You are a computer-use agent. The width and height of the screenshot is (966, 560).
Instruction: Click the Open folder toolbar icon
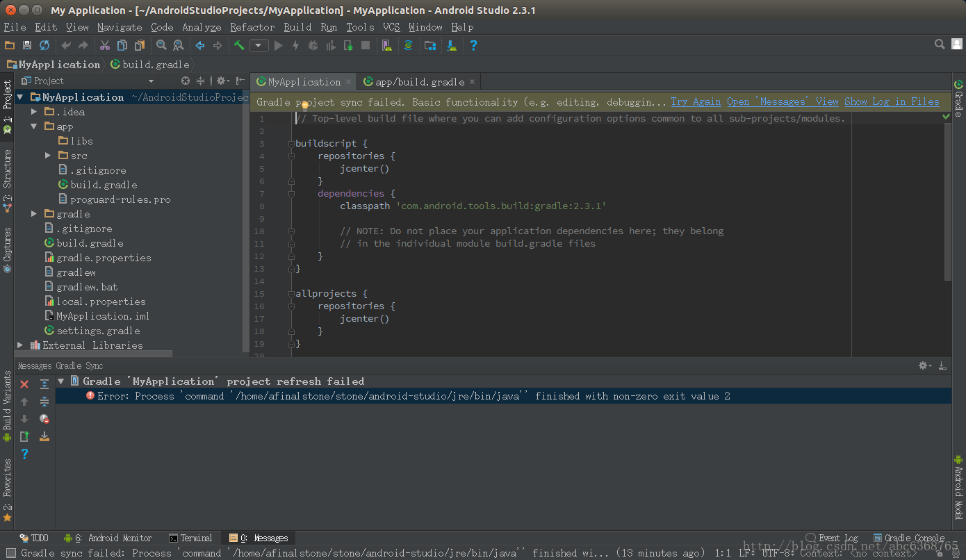coord(10,45)
